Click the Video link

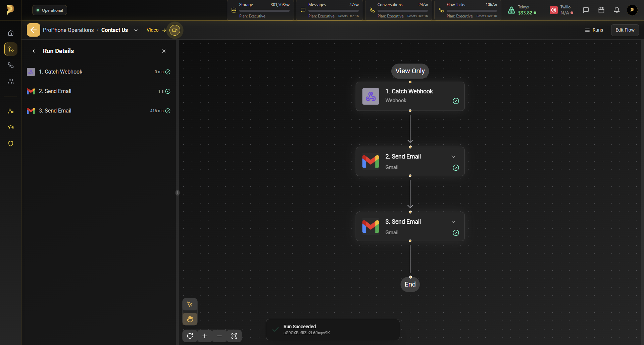(x=153, y=30)
